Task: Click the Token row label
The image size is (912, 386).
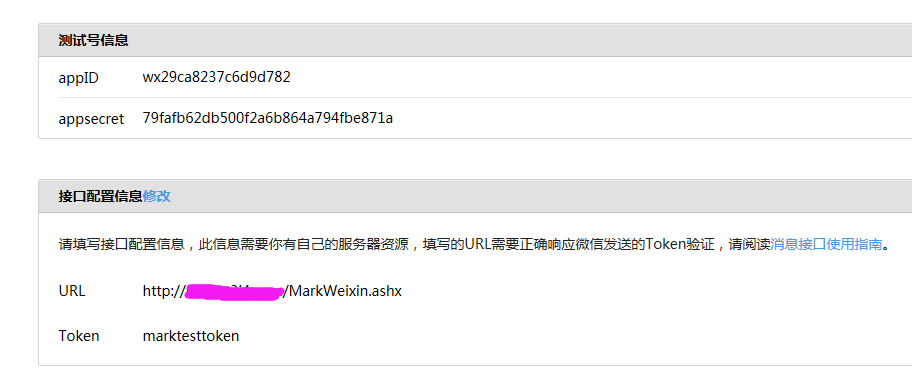Action: 79,336
